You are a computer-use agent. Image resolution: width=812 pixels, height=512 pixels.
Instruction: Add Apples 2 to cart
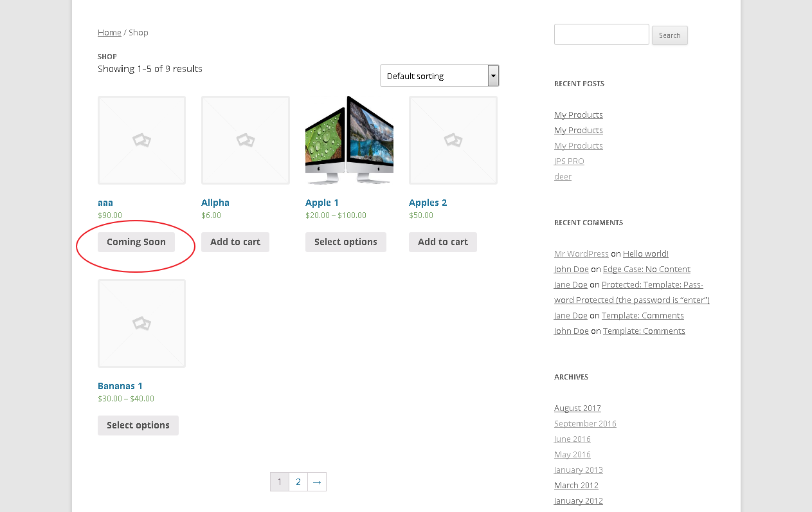click(443, 242)
